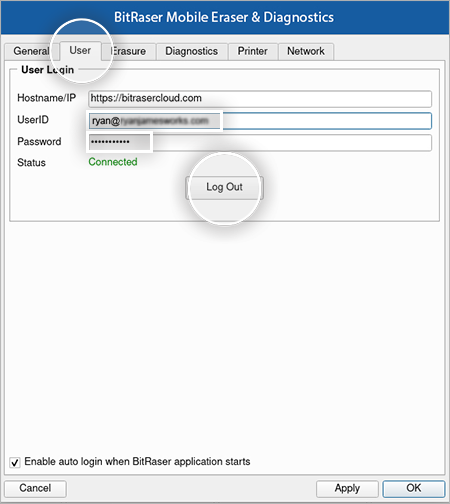The width and height of the screenshot is (450, 504).
Task: Switch to the General tab
Action: [x=32, y=51]
